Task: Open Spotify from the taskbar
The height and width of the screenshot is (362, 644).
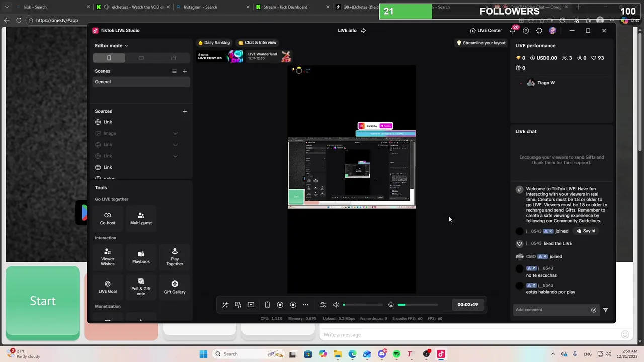Action: pos(396,354)
